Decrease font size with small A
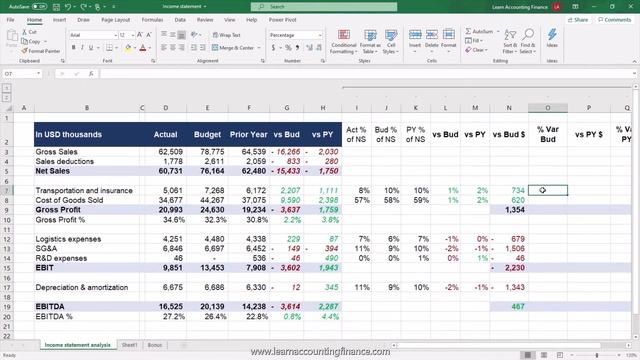Screen dimensions: 640x360 pos(149,35)
